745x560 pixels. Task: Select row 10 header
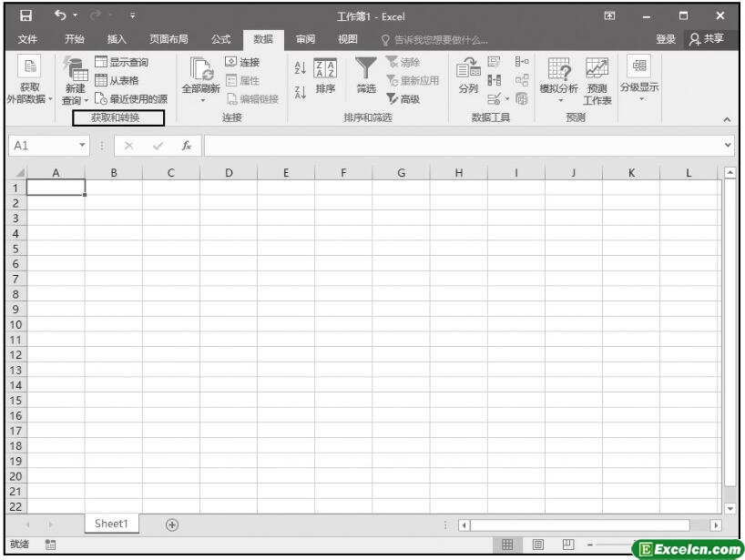point(15,324)
